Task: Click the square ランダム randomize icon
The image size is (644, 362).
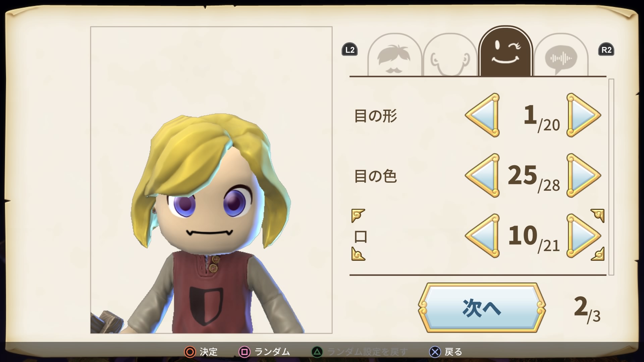Action: (245, 352)
